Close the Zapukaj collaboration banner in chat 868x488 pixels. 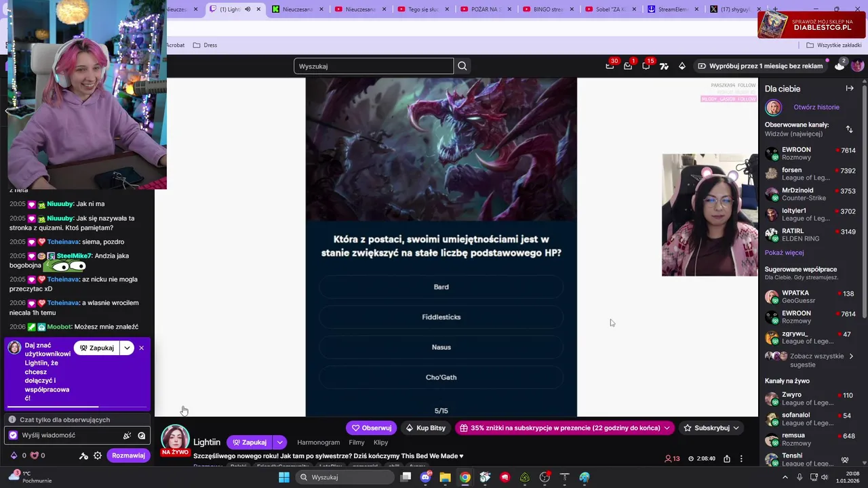click(x=141, y=348)
